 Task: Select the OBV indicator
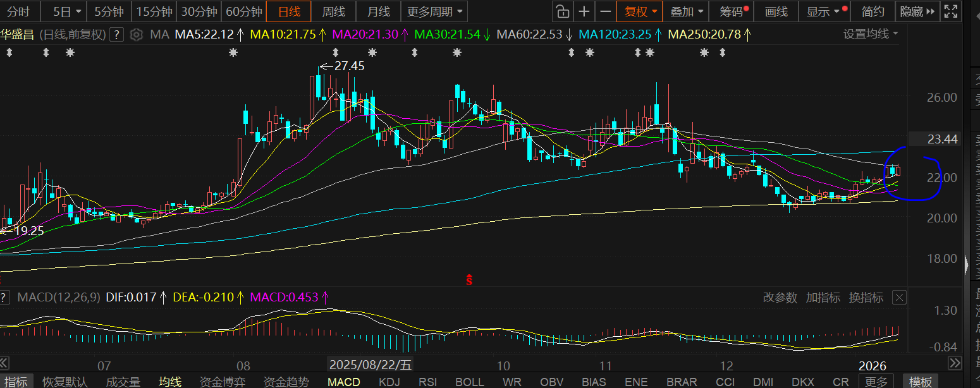point(552,382)
